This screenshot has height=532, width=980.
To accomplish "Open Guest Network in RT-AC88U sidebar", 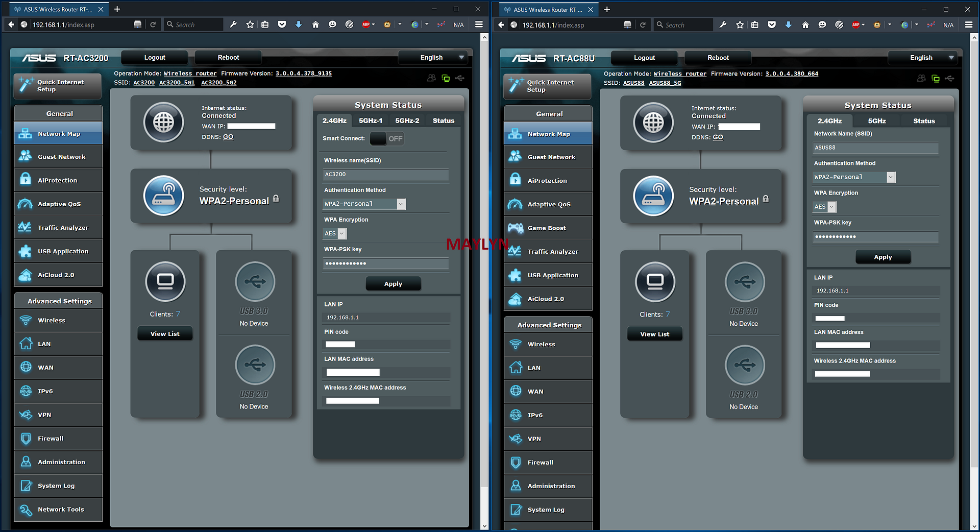I will pos(548,157).
